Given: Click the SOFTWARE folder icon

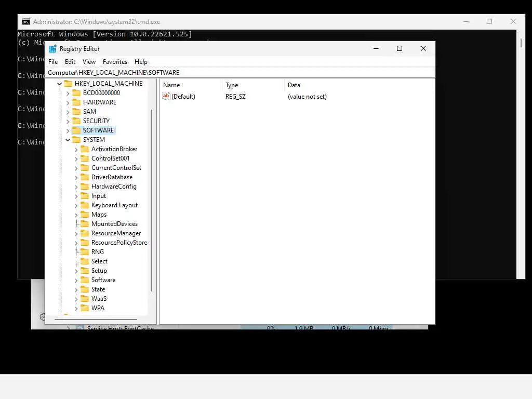Looking at the screenshot, I should [76, 130].
